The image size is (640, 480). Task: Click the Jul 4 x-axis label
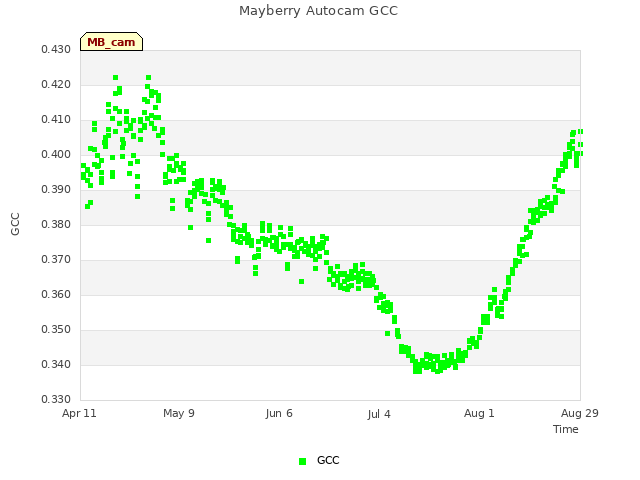[x=379, y=414]
